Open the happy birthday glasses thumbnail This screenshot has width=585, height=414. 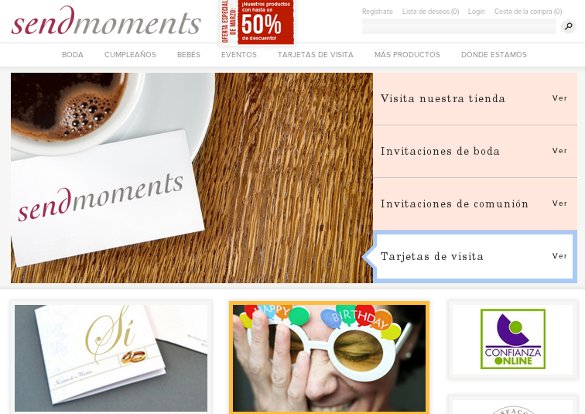[329, 358]
